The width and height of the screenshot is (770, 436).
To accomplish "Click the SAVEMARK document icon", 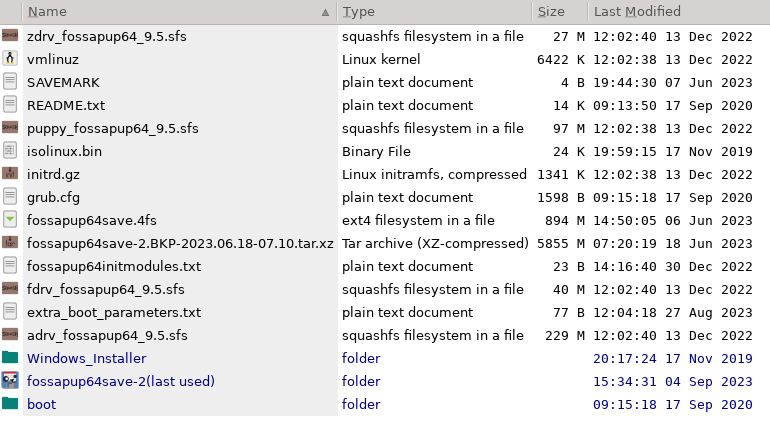I will tap(10, 82).
